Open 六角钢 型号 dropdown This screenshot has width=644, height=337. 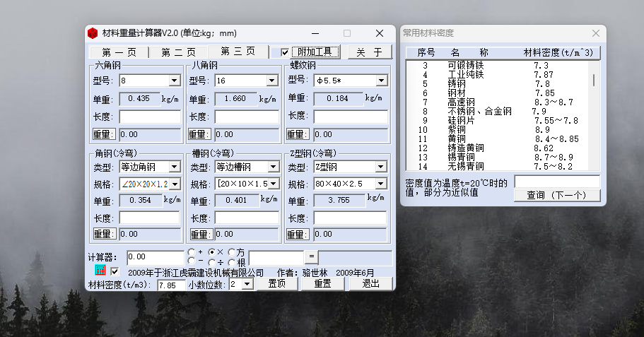point(174,81)
